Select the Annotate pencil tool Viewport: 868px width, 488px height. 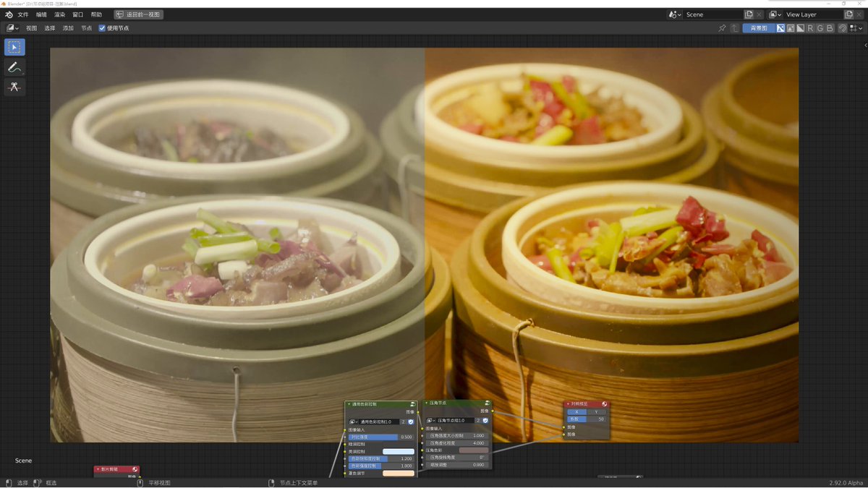(14, 67)
